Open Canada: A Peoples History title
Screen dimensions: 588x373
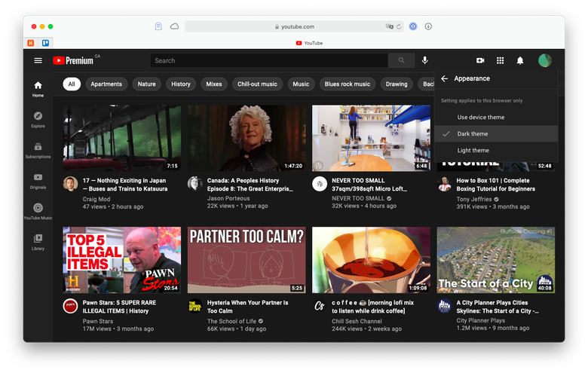(250, 185)
